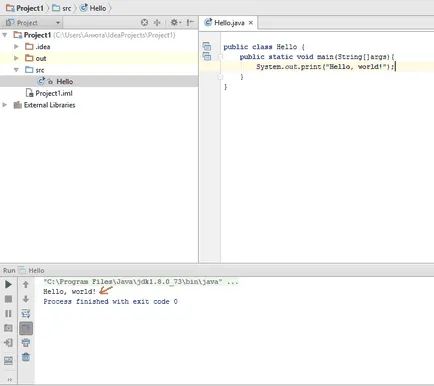Hide the Project tool window
The height and width of the screenshot is (386, 434).
point(190,23)
